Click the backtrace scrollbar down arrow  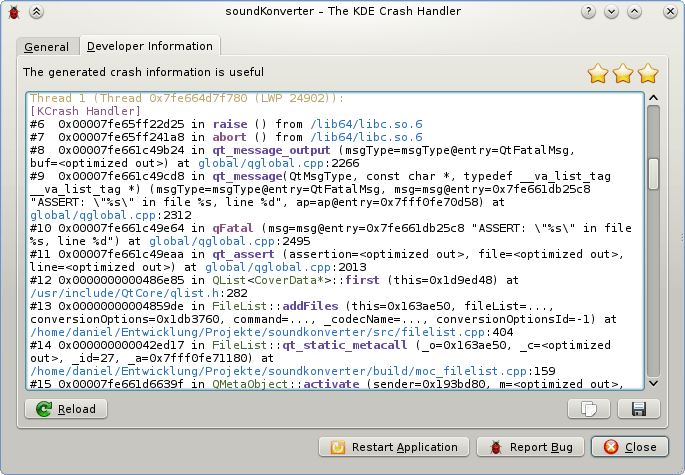(x=653, y=382)
